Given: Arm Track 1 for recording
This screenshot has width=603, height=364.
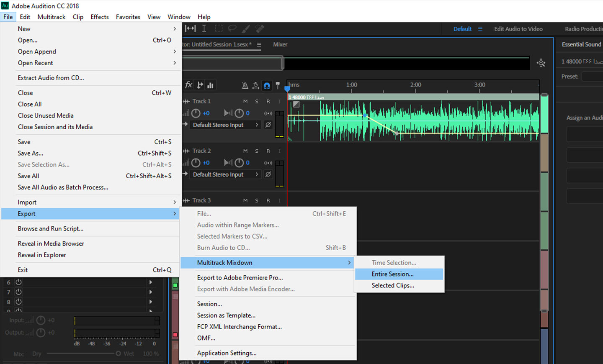Looking at the screenshot, I should click(268, 101).
